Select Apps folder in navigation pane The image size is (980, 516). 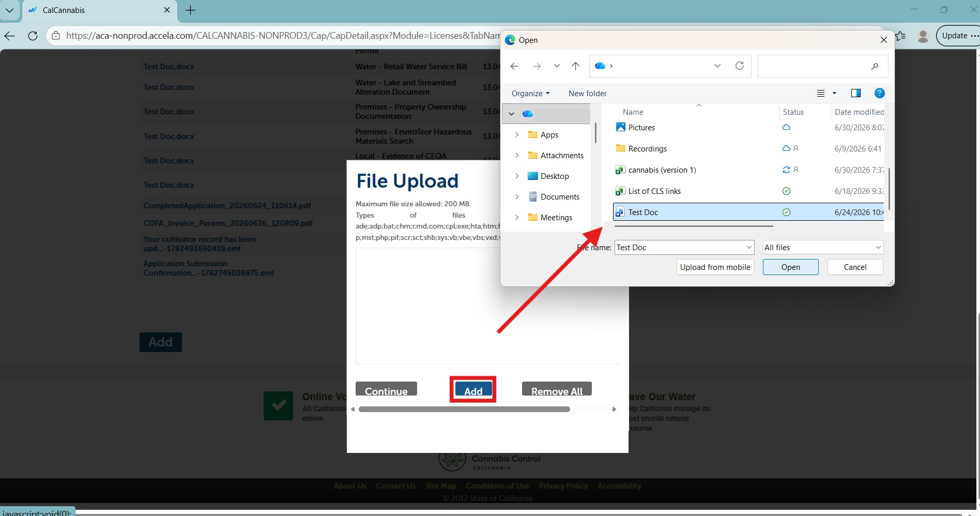(549, 134)
